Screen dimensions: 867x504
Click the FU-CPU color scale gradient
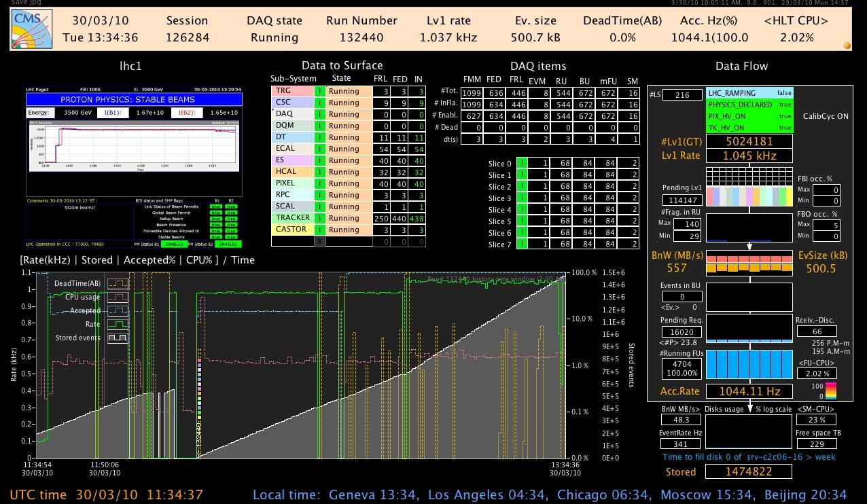pyautogui.click(x=830, y=391)
